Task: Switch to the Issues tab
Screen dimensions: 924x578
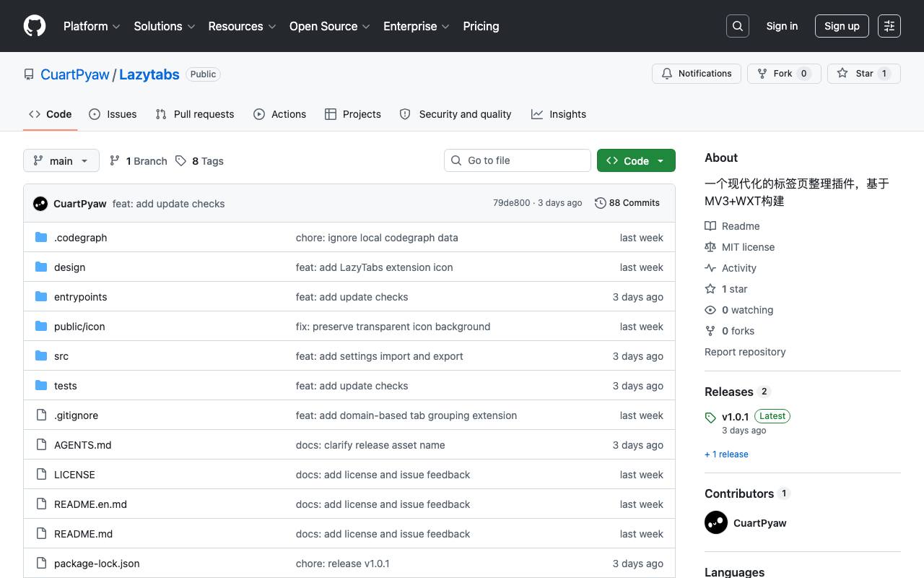Action: pos(113,114)
